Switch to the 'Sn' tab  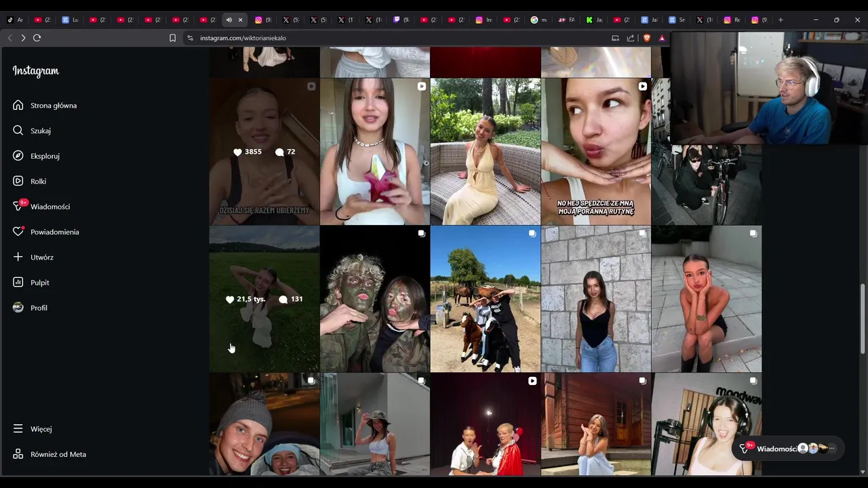677,20
